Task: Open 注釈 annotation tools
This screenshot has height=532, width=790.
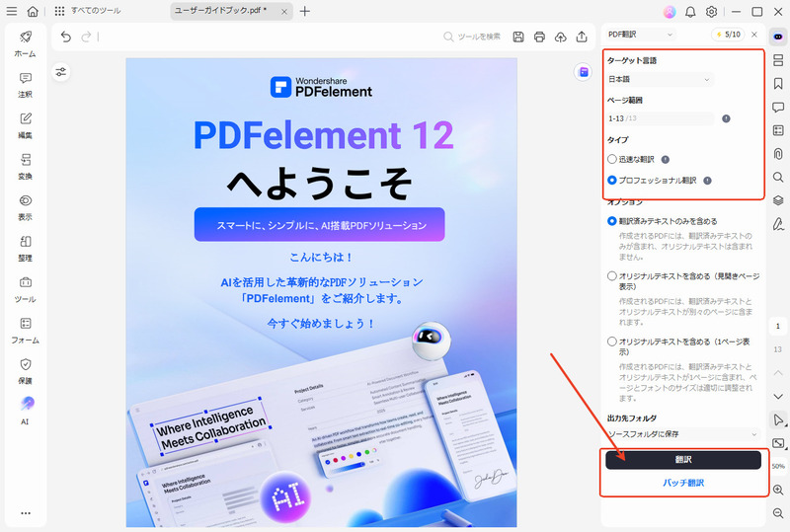Action: pyautogui.click(x=26, y=85)
